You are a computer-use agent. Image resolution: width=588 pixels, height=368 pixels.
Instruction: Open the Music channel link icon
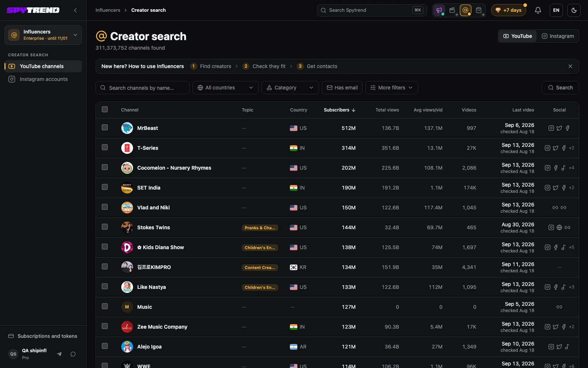[559, 307]
